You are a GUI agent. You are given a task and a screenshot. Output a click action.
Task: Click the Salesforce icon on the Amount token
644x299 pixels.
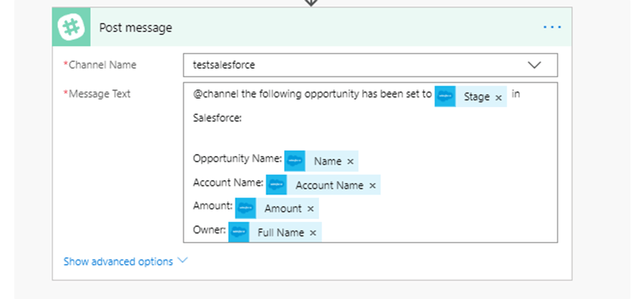(x=245, y=208)
